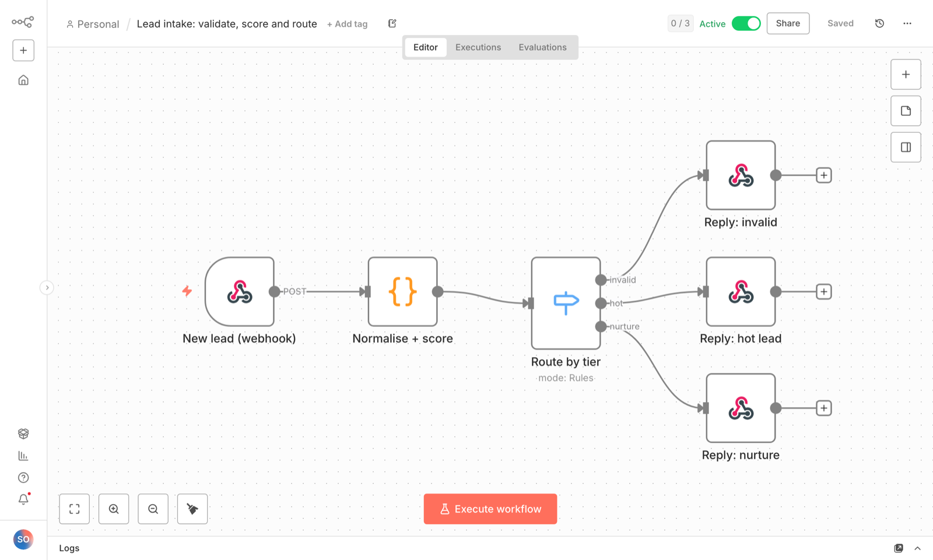Open workflow history clock icon
The height and width of the screenshot is (560, 933).
(879, 23)
